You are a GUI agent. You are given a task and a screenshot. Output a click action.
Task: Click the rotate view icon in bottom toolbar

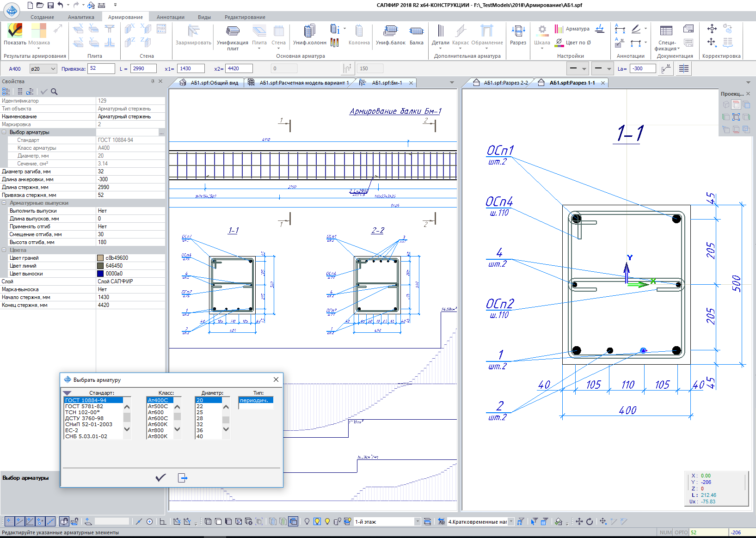(x=590, y=522)
